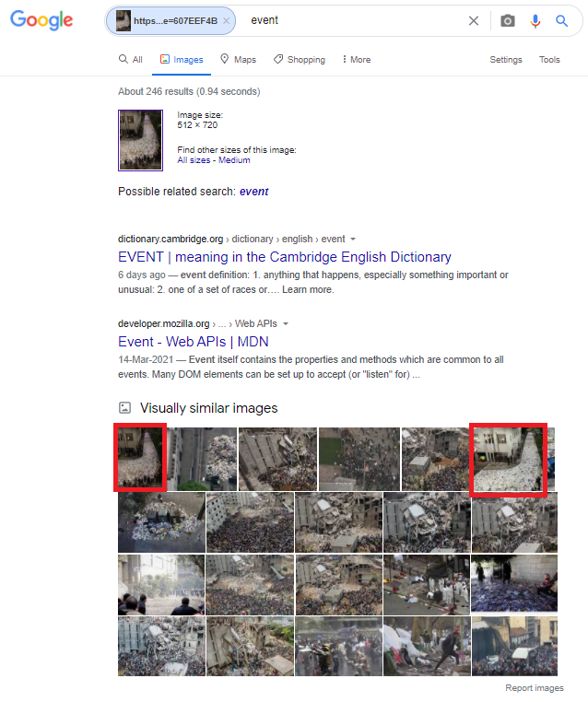Open the Settings menu
This screenshot has height=702, width=588.
tap(505, 60)
